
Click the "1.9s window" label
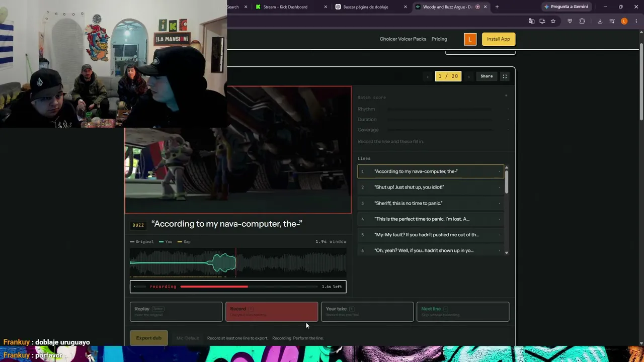point(331,242)
